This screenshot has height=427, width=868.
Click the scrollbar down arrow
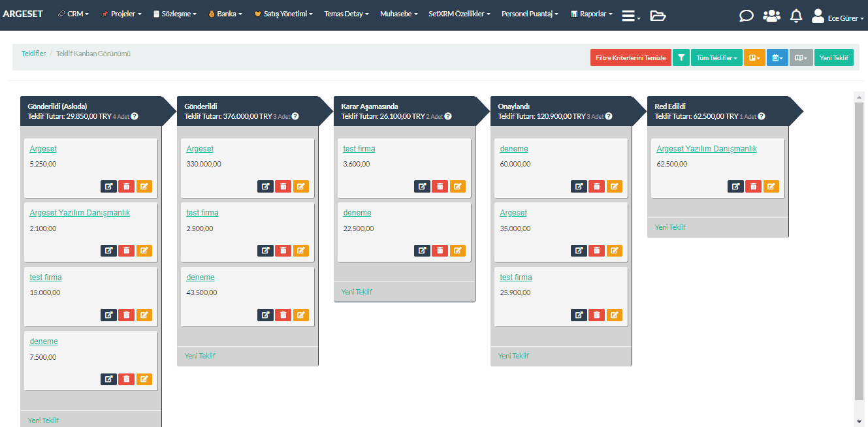tap(860, 421)
